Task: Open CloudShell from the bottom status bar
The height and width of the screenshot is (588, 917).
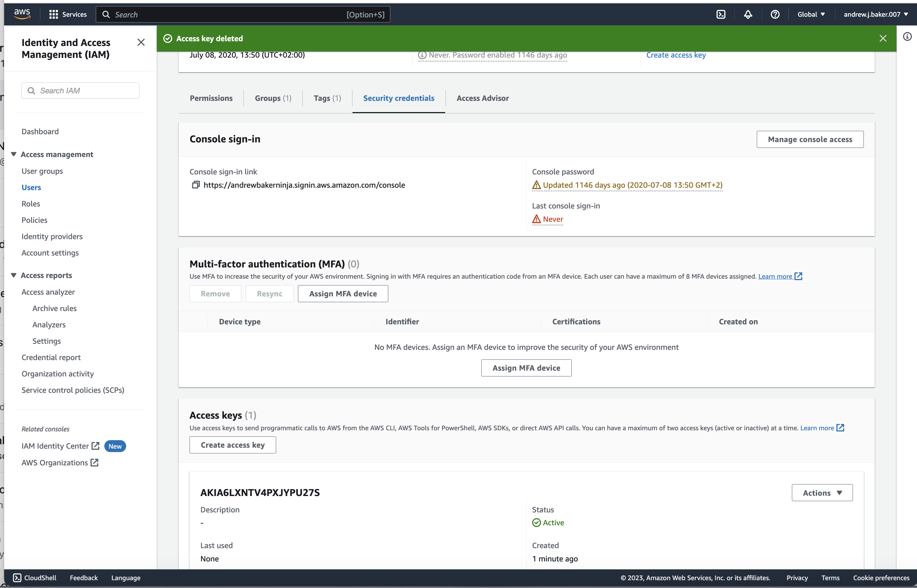Action: pos(35,578)
